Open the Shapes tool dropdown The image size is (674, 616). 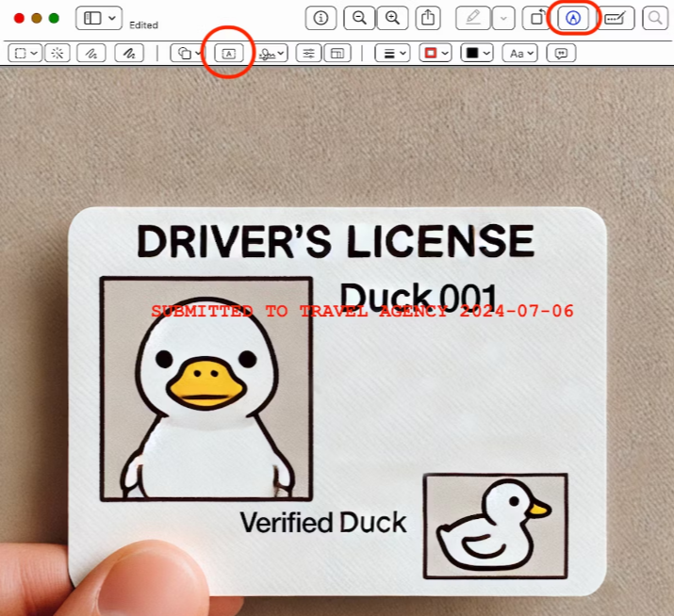coord(187,54)
